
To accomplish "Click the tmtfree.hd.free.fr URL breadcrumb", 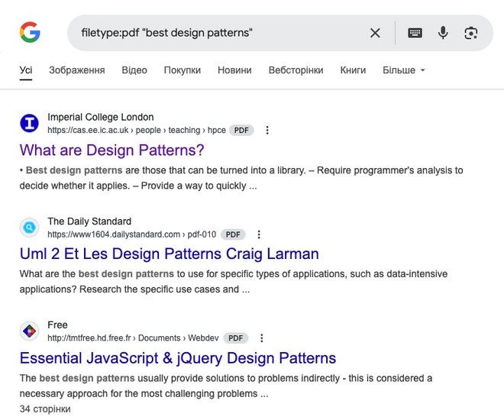I will [x=133, y=338].
